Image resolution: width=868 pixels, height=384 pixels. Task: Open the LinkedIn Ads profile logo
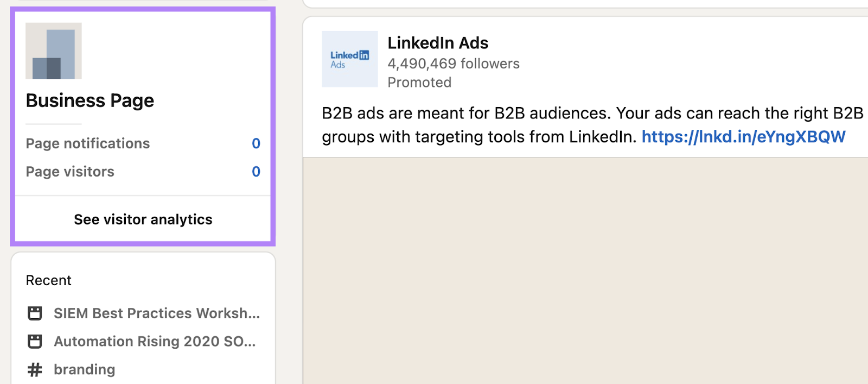[x=349, y=59]
